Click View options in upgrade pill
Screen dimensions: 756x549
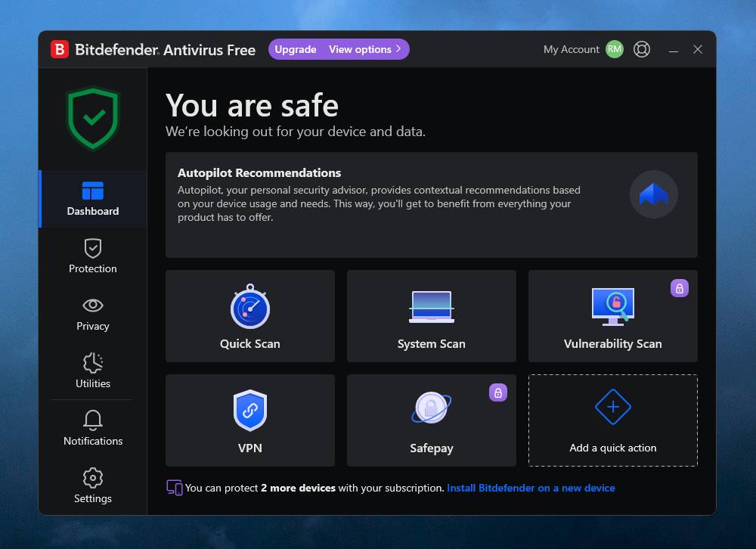coord(360,49)
